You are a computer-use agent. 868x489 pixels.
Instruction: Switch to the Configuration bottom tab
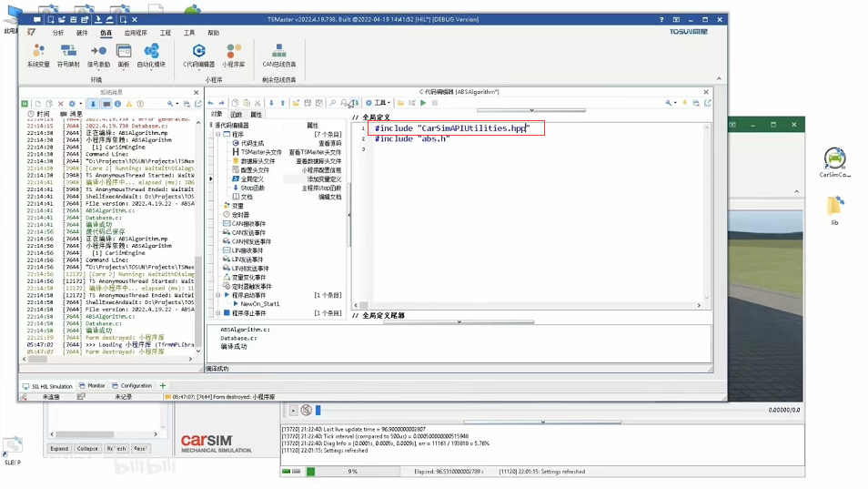tap(132, 386)
